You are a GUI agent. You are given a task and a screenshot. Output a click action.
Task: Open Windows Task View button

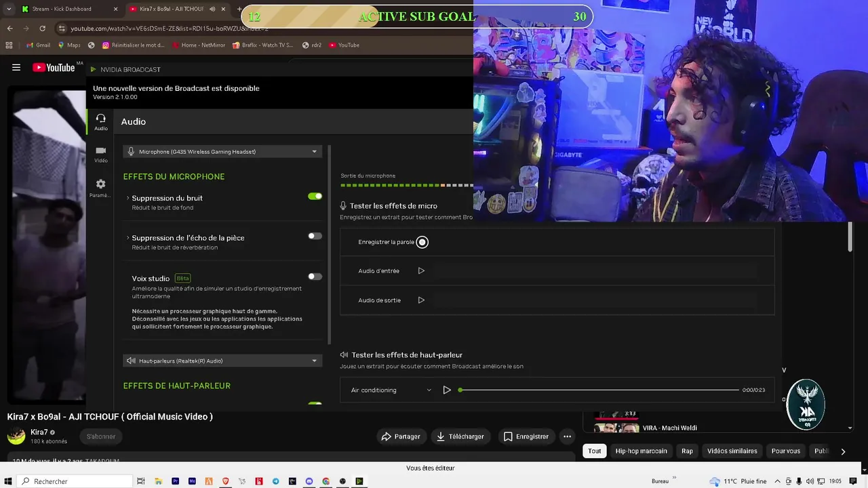[x=141, y=481]
